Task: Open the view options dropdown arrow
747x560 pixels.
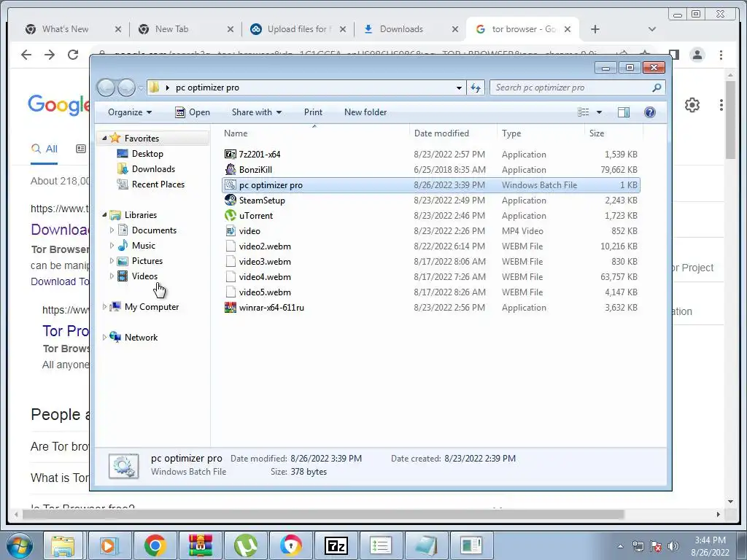Action: point(599,112)
